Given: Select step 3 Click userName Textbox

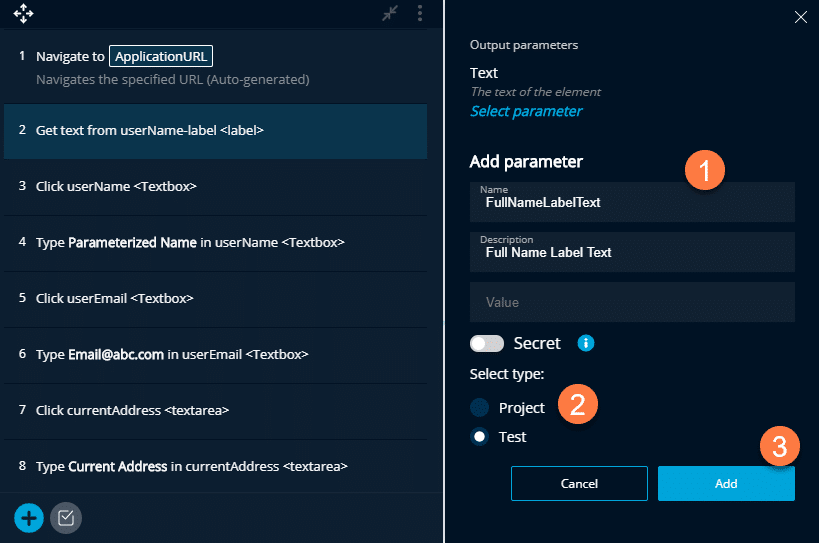Looking at the screenshot, I should tap(215, 187).
